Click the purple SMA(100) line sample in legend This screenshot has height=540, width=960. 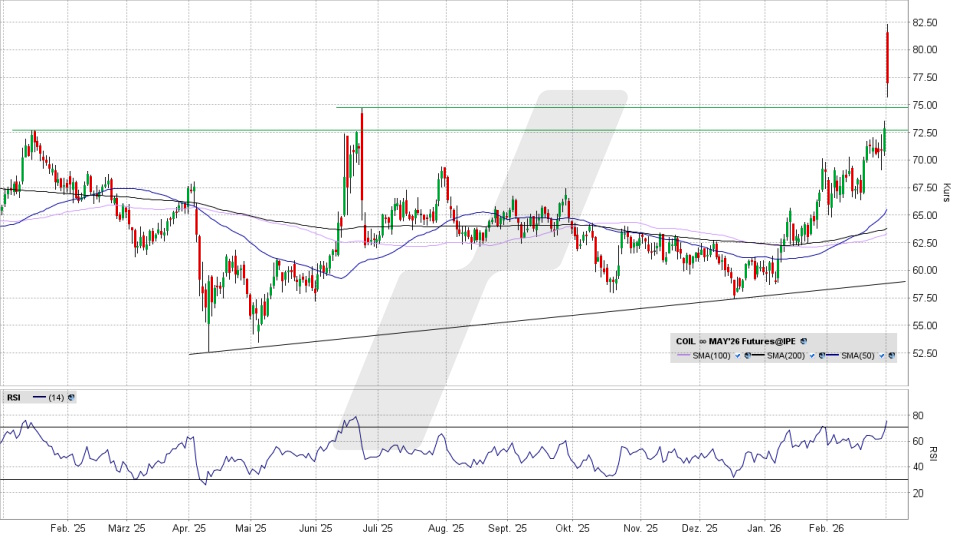[x=683, y=355]
